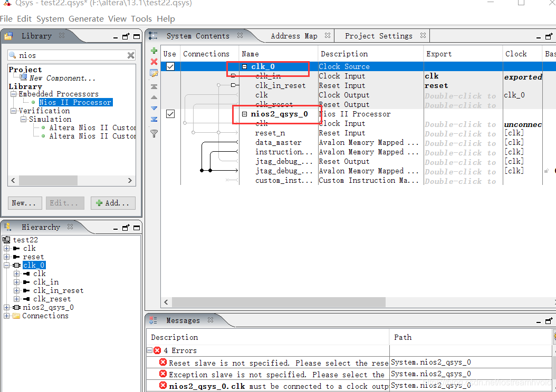This screenshot has width=556, height=392.
Task: Click the green plus add component icon
Action: click(x=154, y=51)
